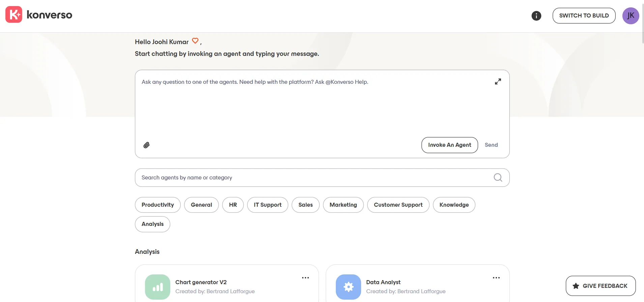Click 'Created by: Bertrand Lafforgue' under Data Analyst
This screenshot has width=644, height=302.
pos(406,291)
